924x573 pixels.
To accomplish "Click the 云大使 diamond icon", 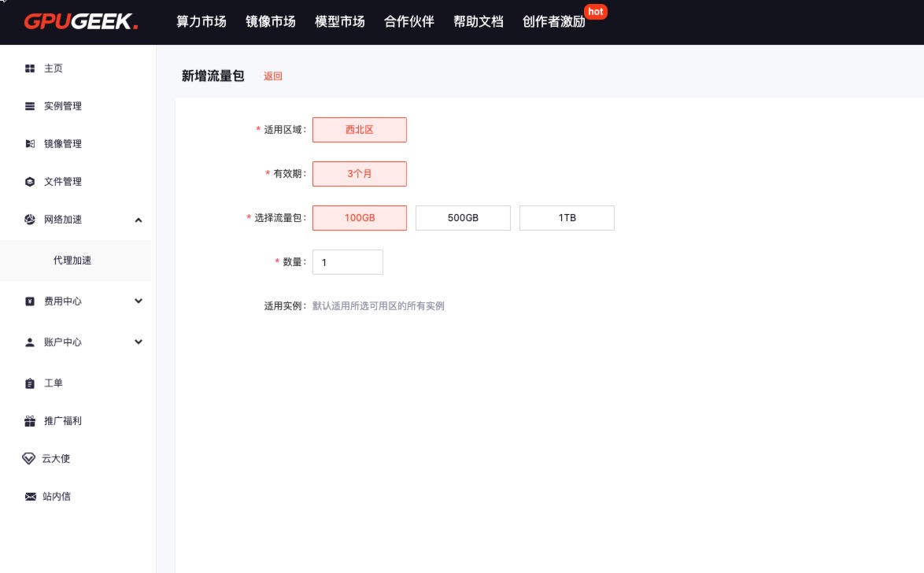I will tap(29, 459).
